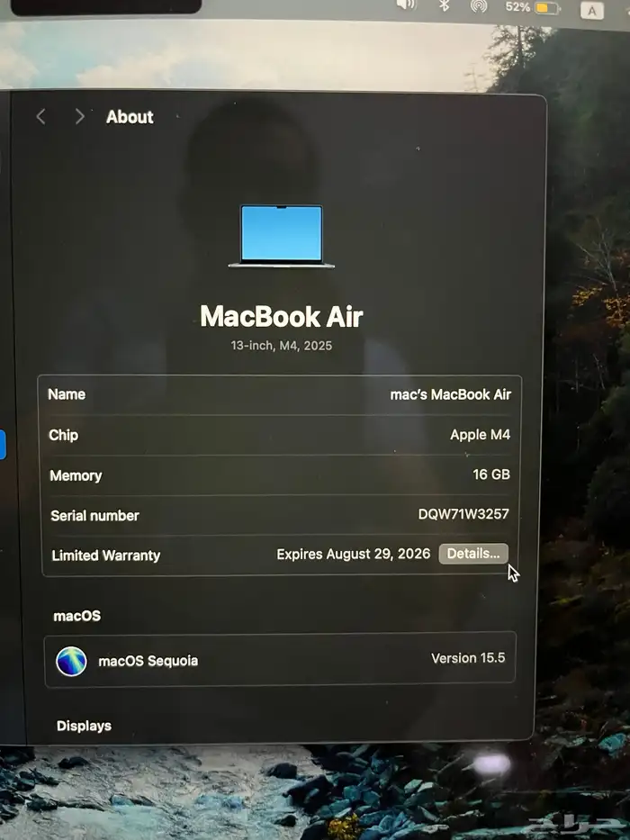Open the Bluetooth menu bar icon
630x840 pixels.
click(444, 5)
